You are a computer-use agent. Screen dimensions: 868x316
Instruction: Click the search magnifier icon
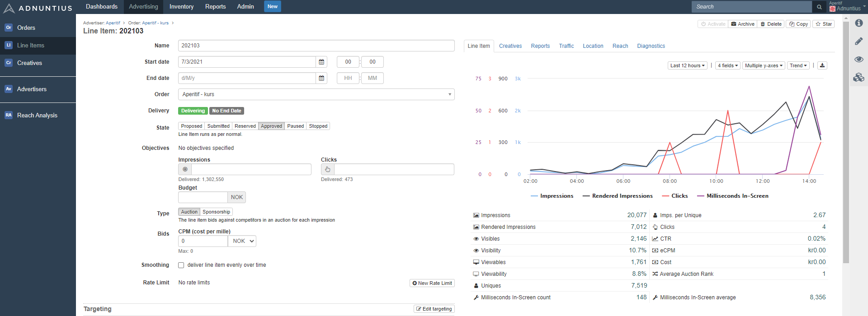coord(819,7)
